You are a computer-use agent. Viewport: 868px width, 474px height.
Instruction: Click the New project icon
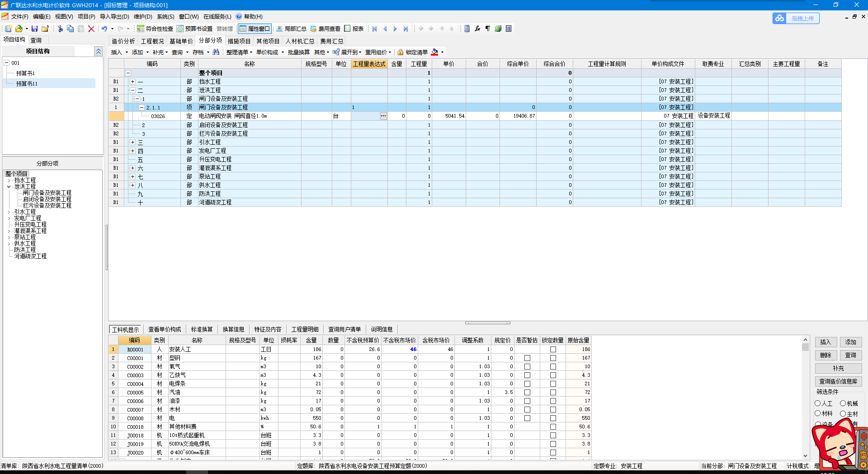pos(8,28)
